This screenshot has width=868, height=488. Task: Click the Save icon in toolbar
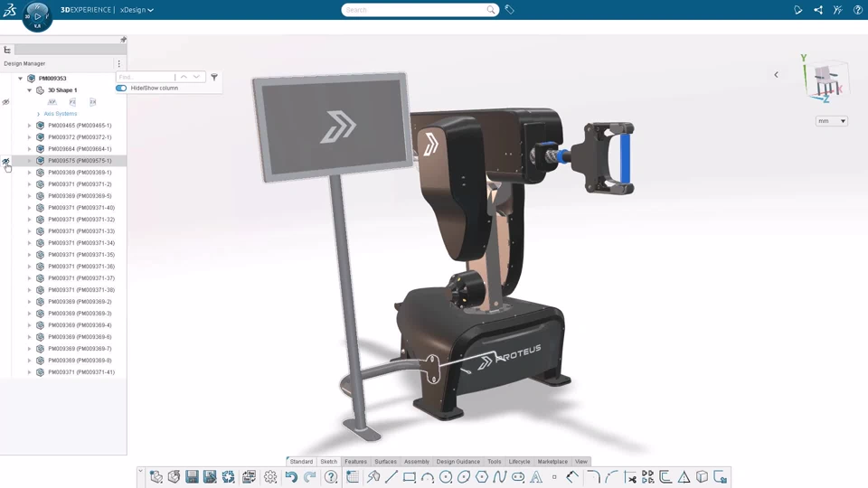coord(192,477)
